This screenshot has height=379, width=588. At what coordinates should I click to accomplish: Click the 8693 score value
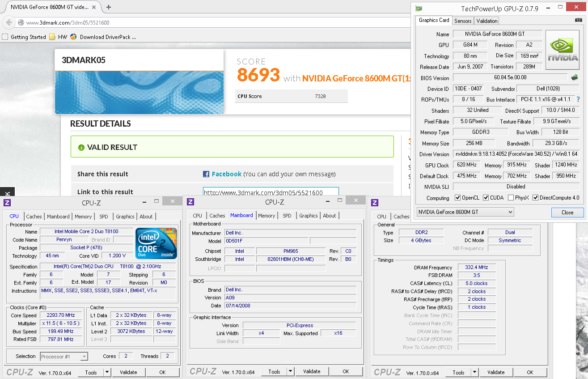(258, 75)
